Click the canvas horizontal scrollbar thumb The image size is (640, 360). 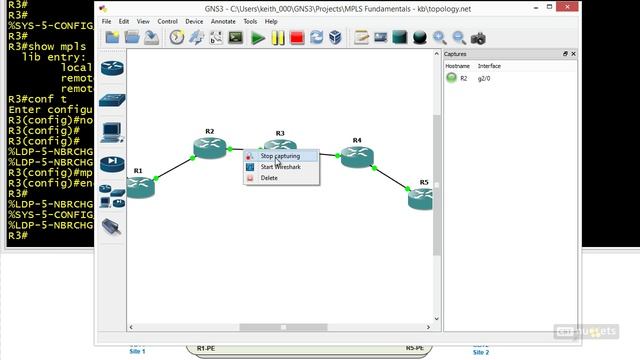(283, 327)
